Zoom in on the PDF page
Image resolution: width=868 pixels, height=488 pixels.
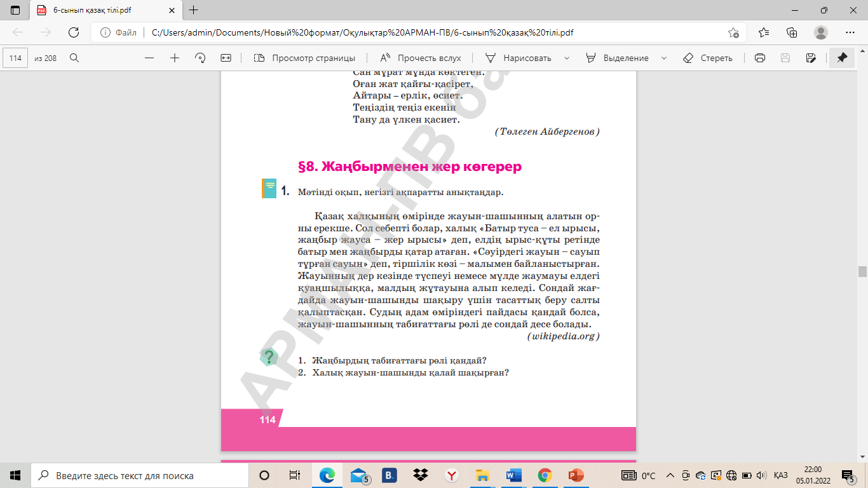(175, 58)
